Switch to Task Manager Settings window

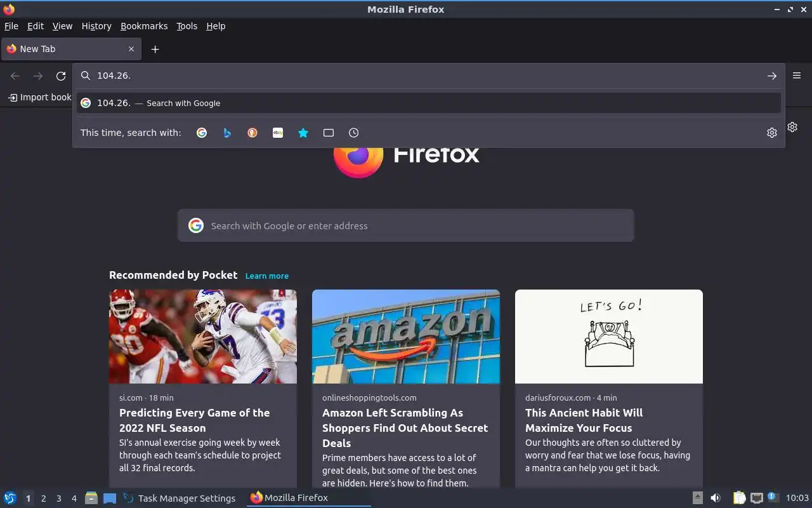tap(180, 498)
